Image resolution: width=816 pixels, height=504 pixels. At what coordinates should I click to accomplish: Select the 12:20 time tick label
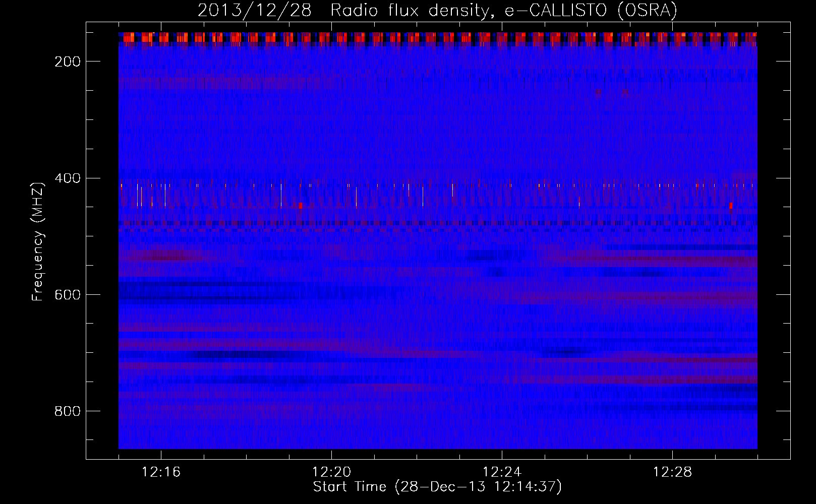click(331, 472)
